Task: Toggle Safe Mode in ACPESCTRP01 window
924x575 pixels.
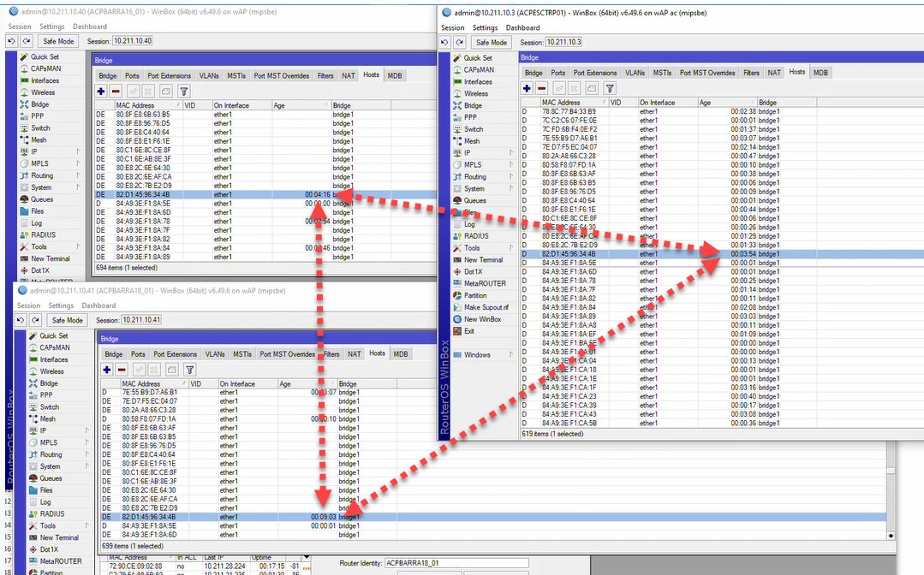Action: [x=492, y=43]
